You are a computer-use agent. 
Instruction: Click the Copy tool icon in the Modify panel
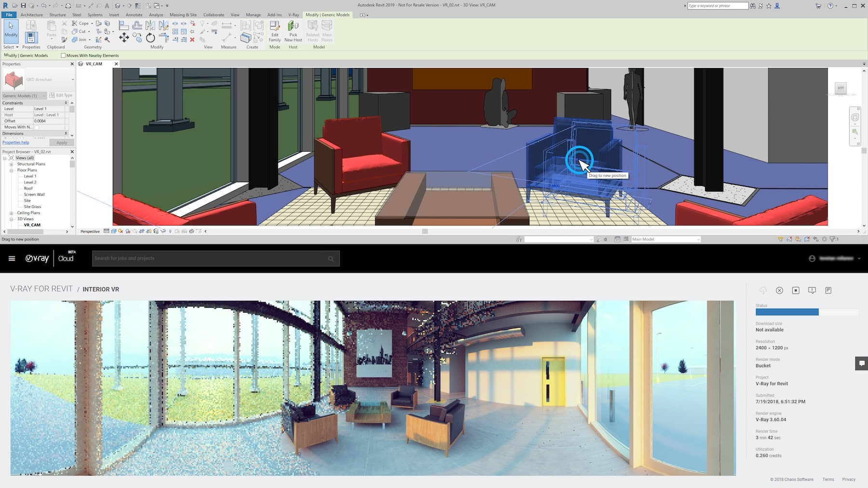point(137,37)
